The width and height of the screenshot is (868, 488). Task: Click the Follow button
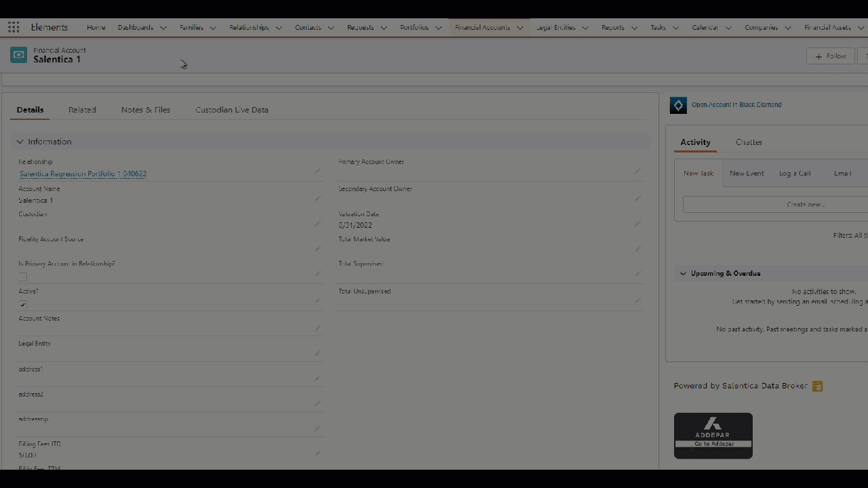coord(831,56)
